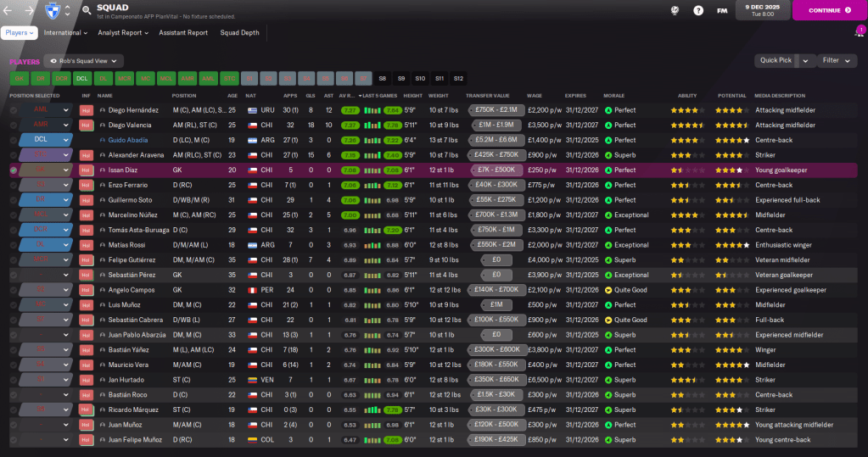Viewport: 868px width, 457px height.
Task: Open the club badge shield icon
Action: coord(53,10)
